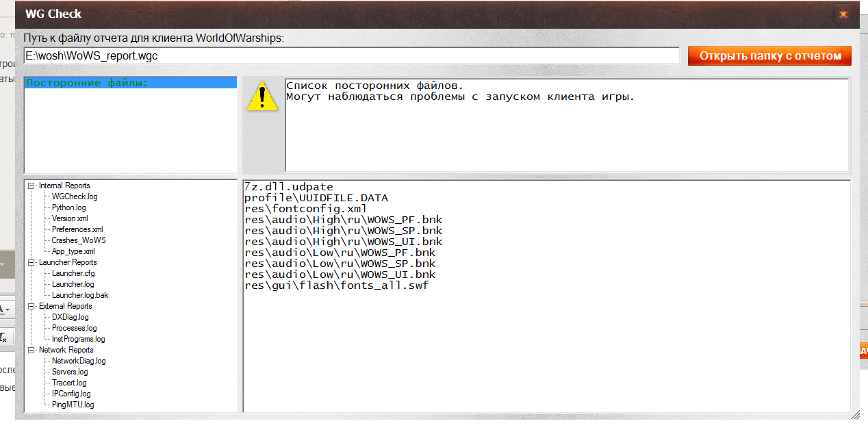Open Servers.log in the tree

click(70, 372)
